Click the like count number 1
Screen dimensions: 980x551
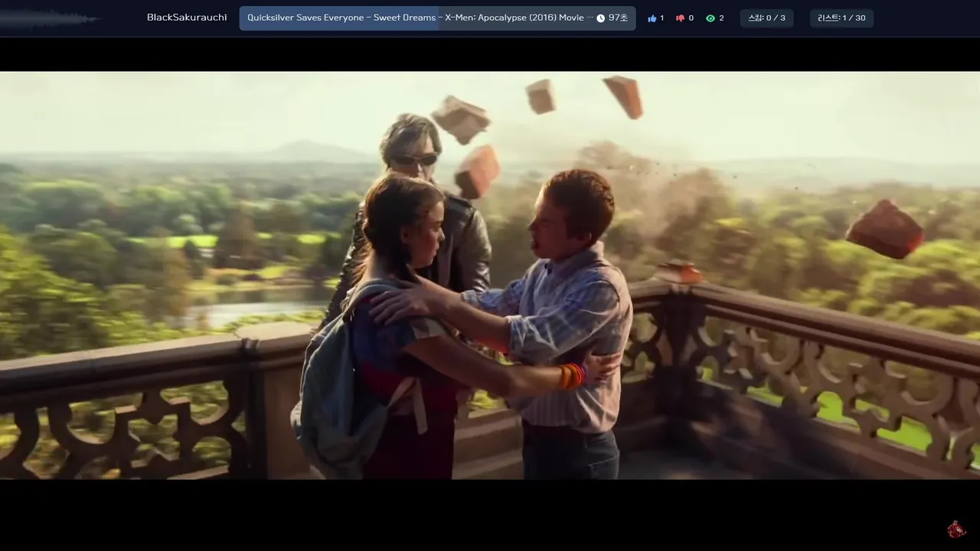click(x=661, y=18)
